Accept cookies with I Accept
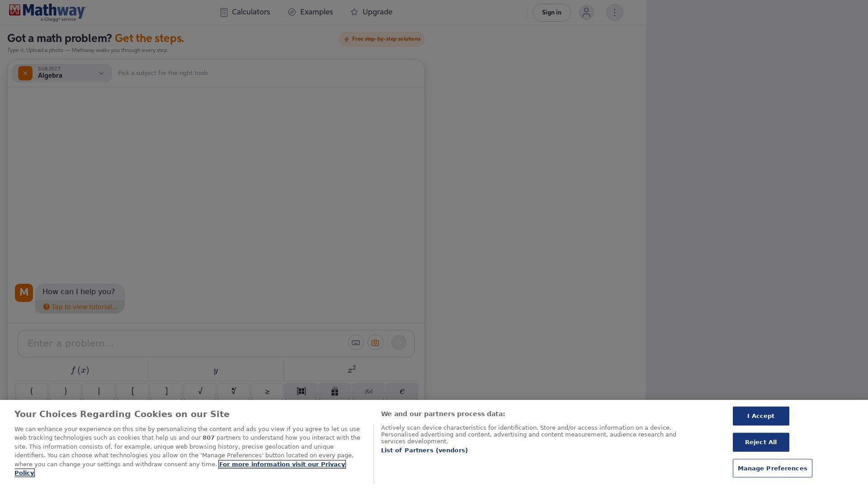 coord(761,416)
